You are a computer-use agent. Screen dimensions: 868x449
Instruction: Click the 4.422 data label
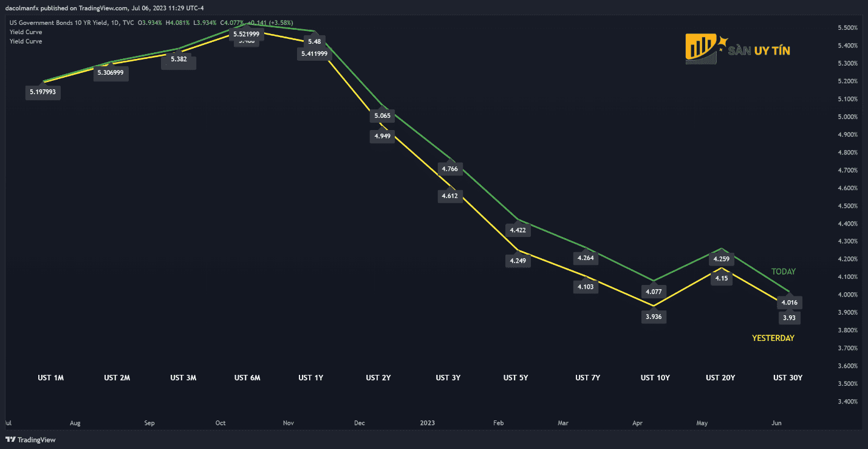point(518,230)
